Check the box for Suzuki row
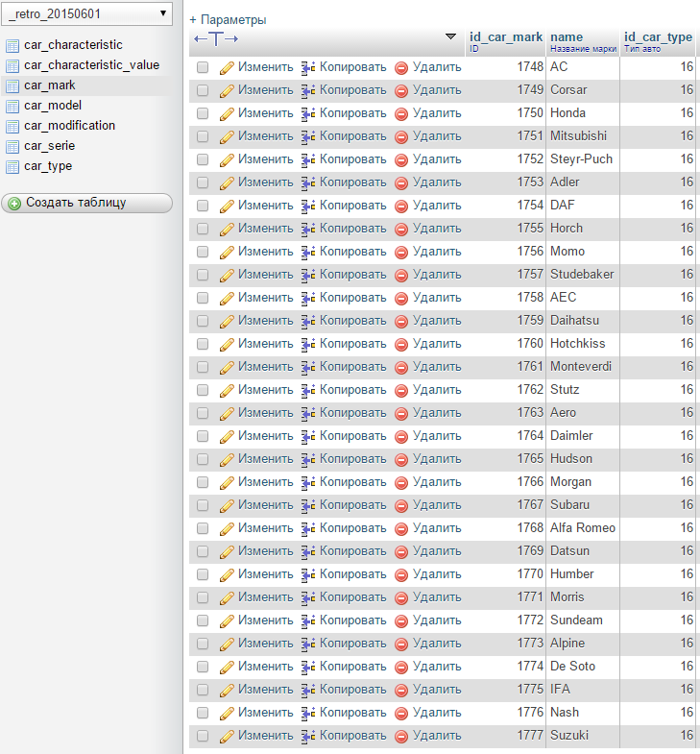 pos(203,736)
